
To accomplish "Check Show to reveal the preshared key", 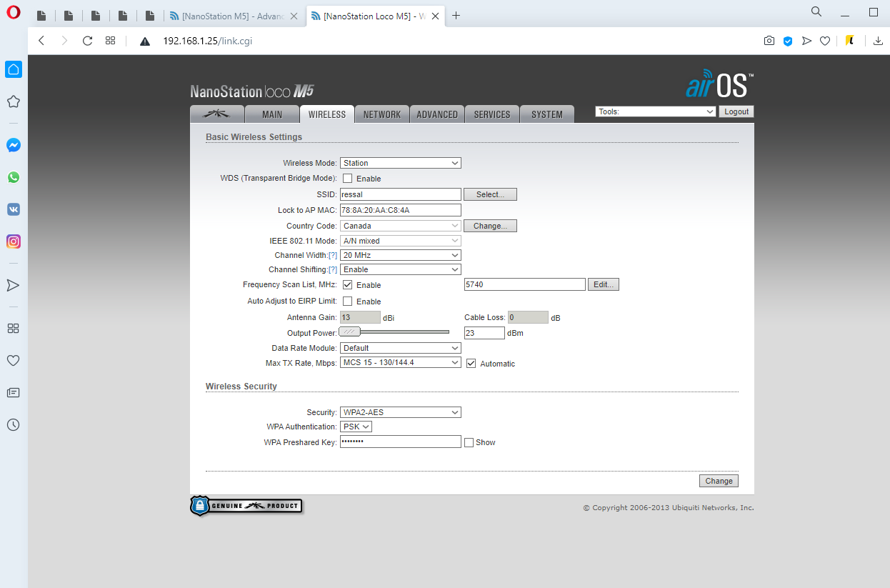I will click(x=469, y=442).
